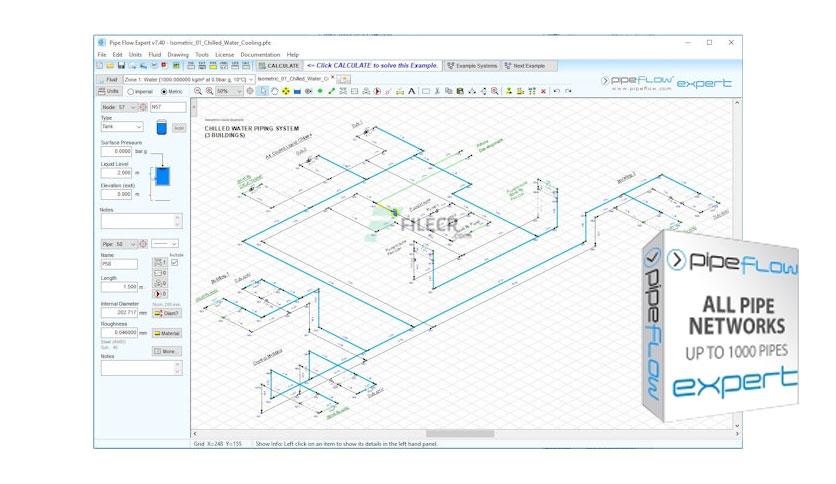836x484 pixels.
Task: Click the Zoom out magnifier icon
Action: tap(198, 91)
